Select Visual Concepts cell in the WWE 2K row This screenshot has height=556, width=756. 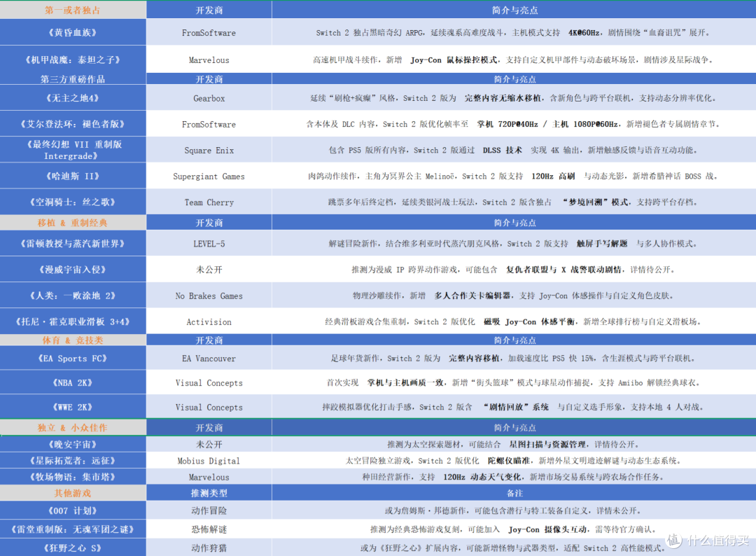(209, 407)
